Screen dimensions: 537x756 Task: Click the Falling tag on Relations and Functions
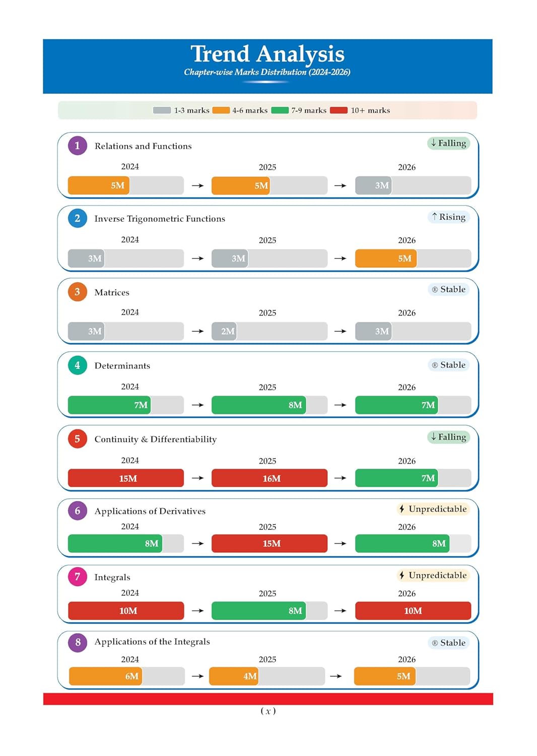pos(448,143)
